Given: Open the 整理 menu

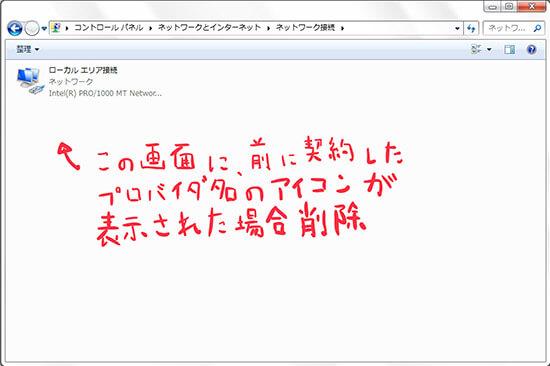Looking at the screenshot, I should coord(27,49).
